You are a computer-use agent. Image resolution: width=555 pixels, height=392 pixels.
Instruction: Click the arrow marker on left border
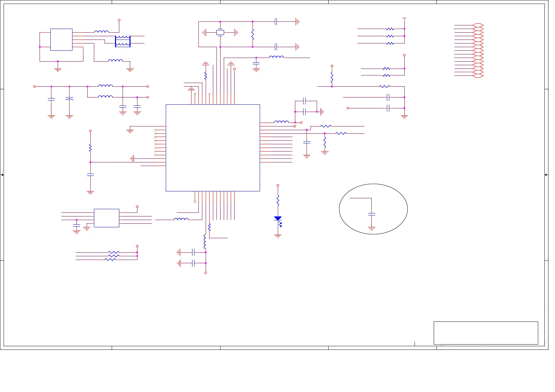2,175
